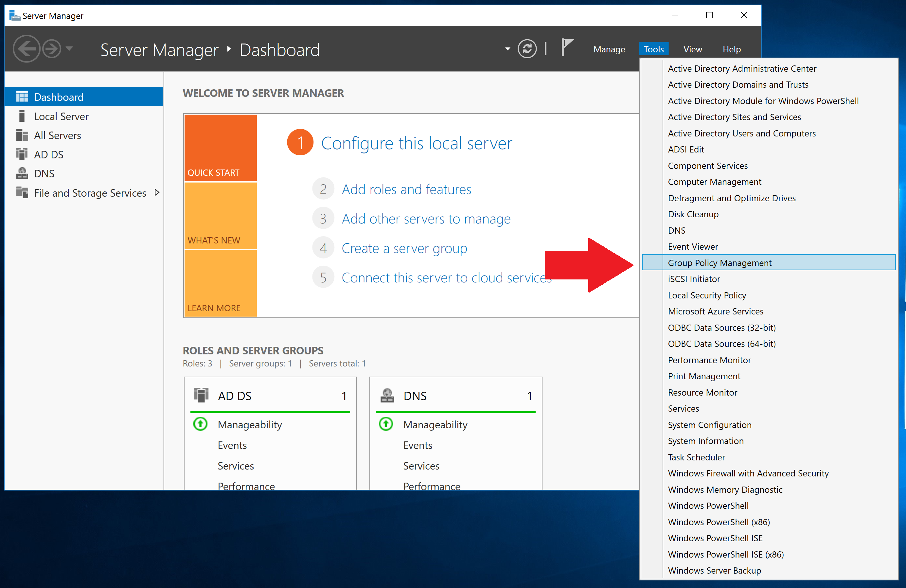Select Group Policy Management from Tools
The width and height of the screenshot is (906, 588).
pyautogui.click(x=719, y=263)
